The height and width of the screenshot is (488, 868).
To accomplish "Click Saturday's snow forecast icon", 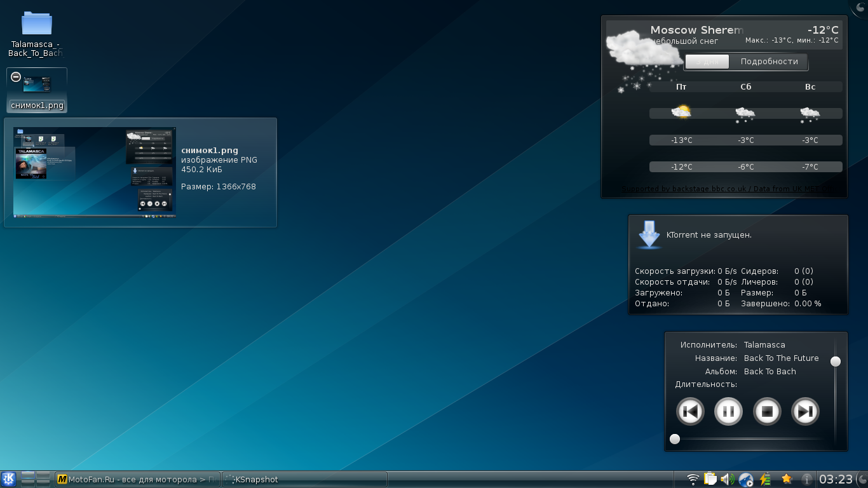I will click(x=745, y=114).
